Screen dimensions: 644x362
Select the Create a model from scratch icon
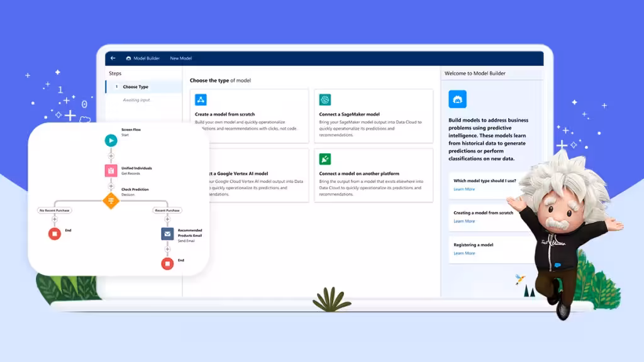click(x=201, y=99)
